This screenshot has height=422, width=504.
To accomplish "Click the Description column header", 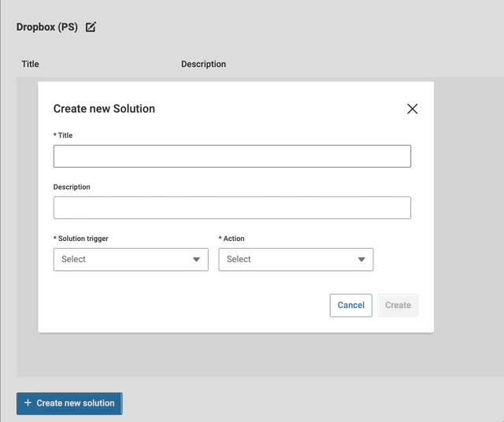I will coord(203,64).
